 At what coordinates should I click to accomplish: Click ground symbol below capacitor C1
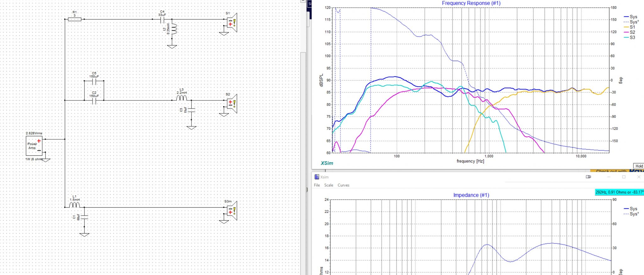pos(84,235)
